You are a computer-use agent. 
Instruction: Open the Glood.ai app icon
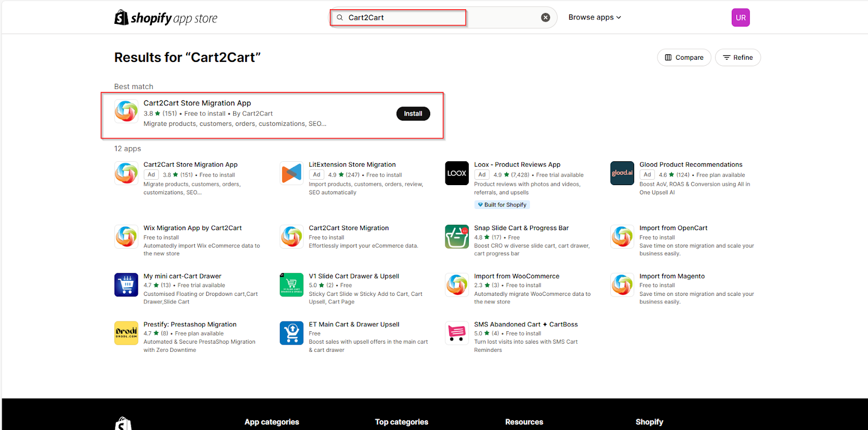click(x=622, y=173)
